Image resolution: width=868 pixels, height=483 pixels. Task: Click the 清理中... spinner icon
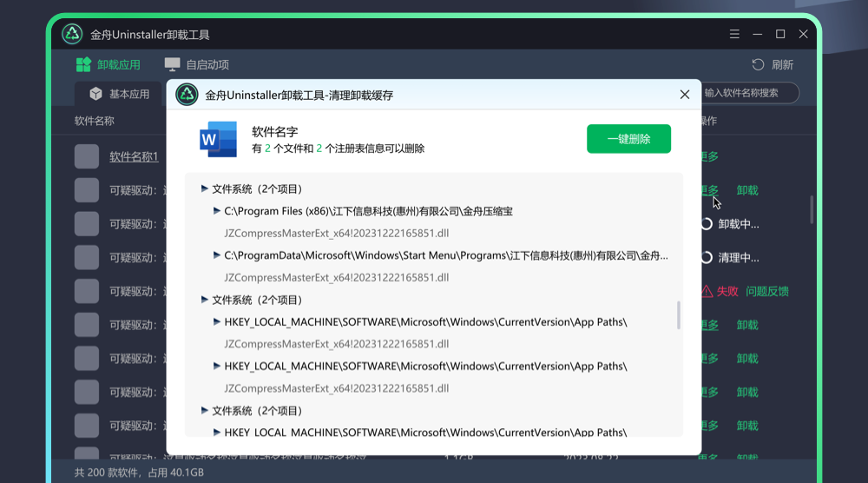tap(707, 257)
